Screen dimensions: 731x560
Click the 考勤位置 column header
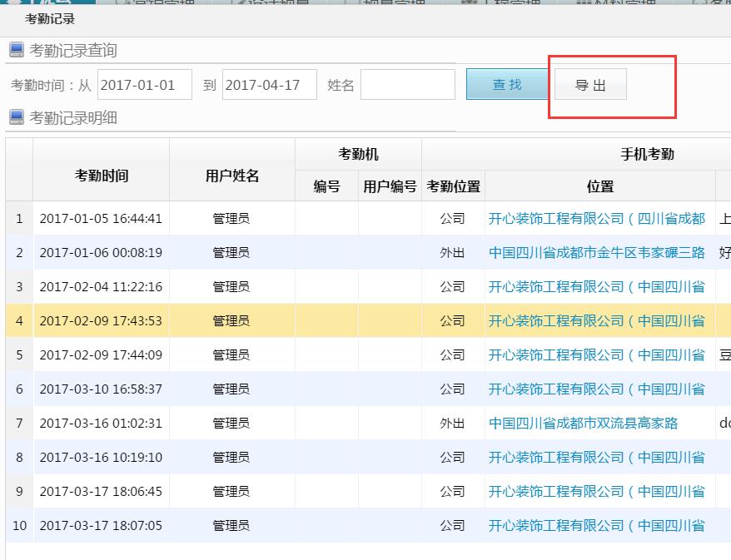pyautogui.click(x=453, y=186)
